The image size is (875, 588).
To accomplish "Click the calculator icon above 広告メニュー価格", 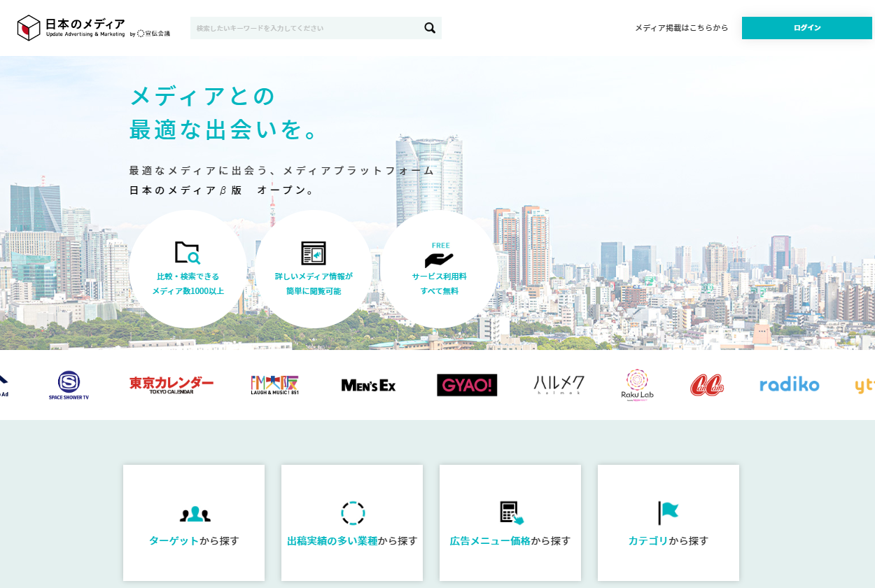I will coord(510,512).
